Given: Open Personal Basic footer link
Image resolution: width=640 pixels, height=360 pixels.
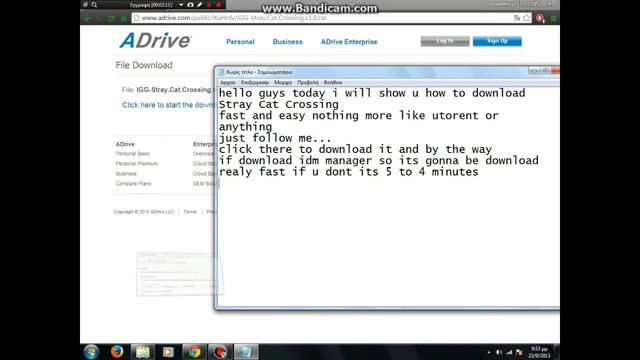Looking at the screenshot, I should pyautogui.click(x=133, y=154).
